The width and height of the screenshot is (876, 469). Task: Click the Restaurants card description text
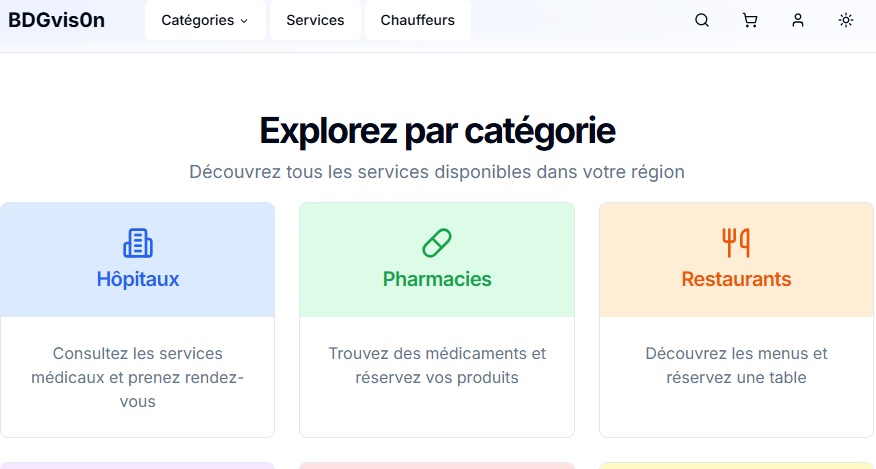click(x=736, y=366)
